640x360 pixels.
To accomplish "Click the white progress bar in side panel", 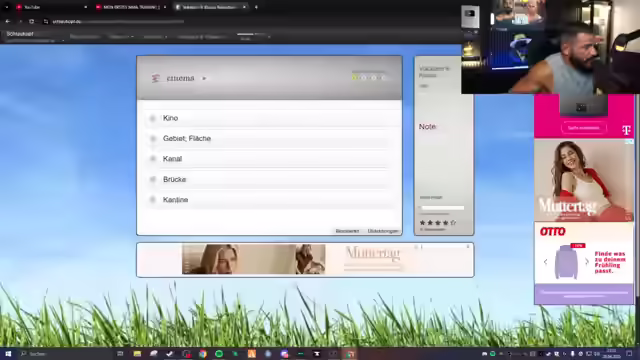I will click(442, 208).
